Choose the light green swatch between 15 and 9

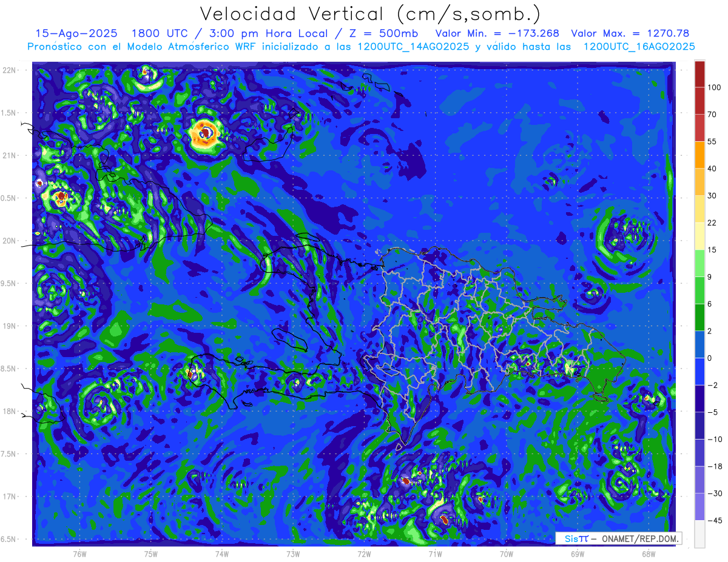[x=699, y=263]
